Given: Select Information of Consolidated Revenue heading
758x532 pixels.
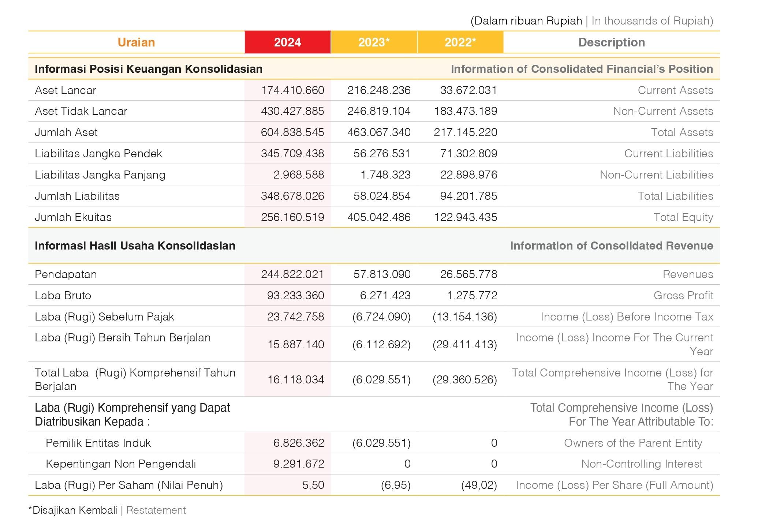Looking at the screenshot, I should pos(612,246).
